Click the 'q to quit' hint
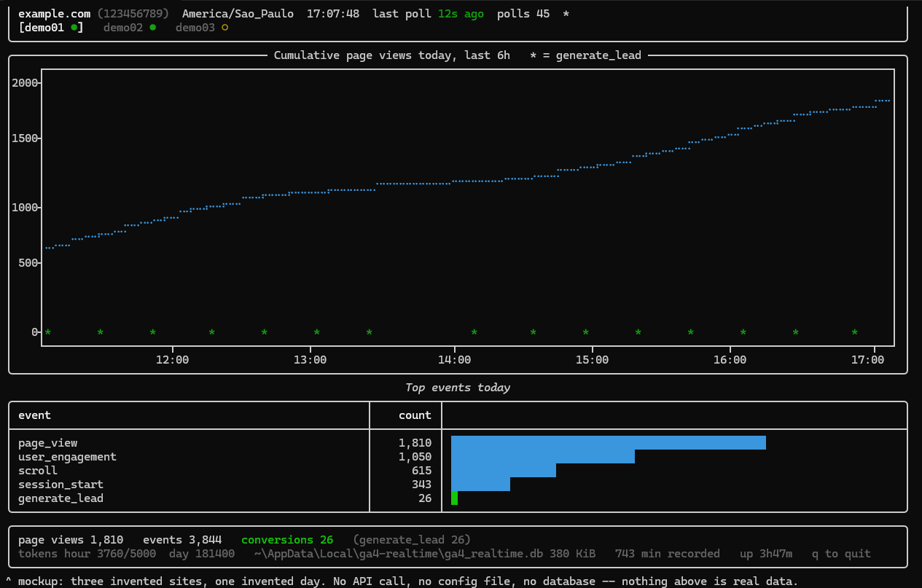 click(x=841, y=554)
